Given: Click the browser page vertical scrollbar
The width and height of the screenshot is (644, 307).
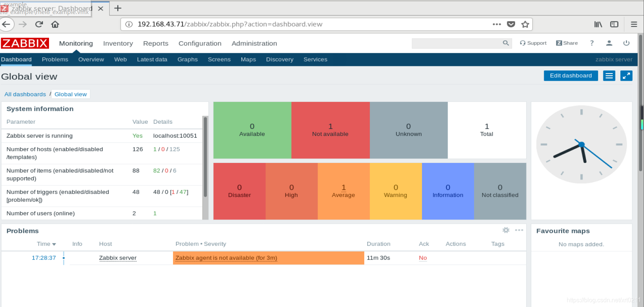Looking at the screenshot, I should click(641, 104).
